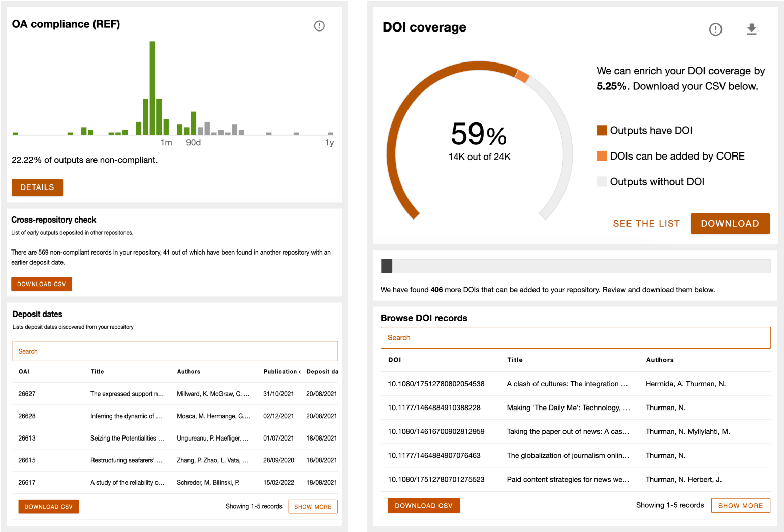784x532 pixels.
Task: Click 'Outputs without DOI' legend swatch
Action: 602,182
